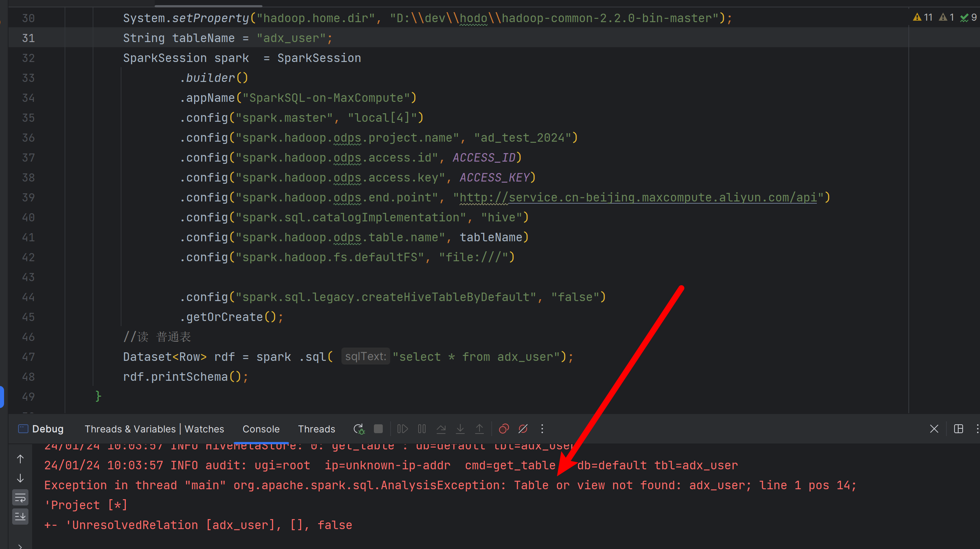Close the Debug tool window
Viewport: 980px width, 549px height.
point(934,429)
